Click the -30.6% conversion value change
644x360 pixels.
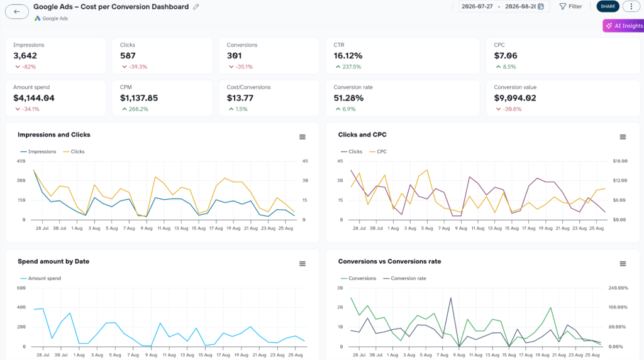click(x=508, y=109)
